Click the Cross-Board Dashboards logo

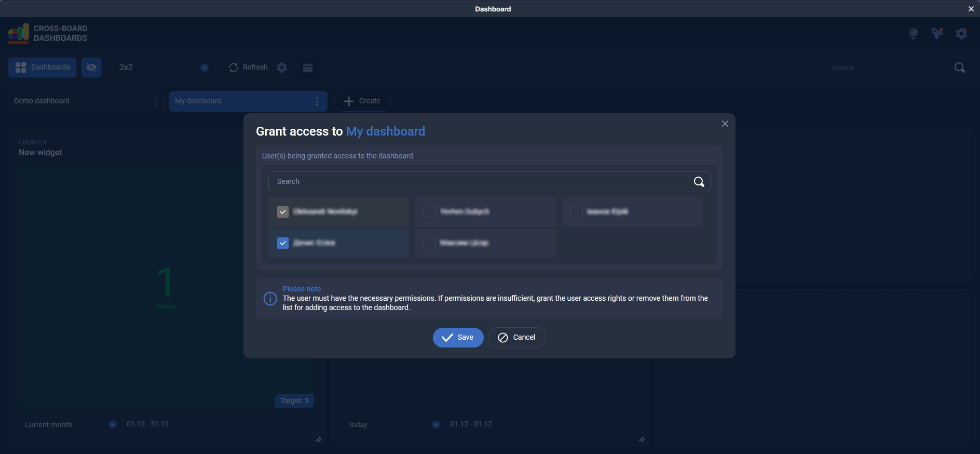tap(48, 34)
